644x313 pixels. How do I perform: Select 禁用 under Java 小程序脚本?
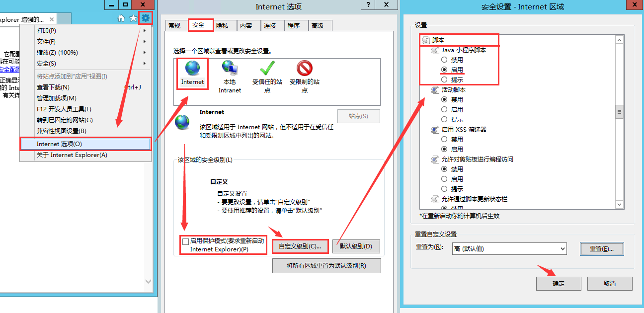444,60
